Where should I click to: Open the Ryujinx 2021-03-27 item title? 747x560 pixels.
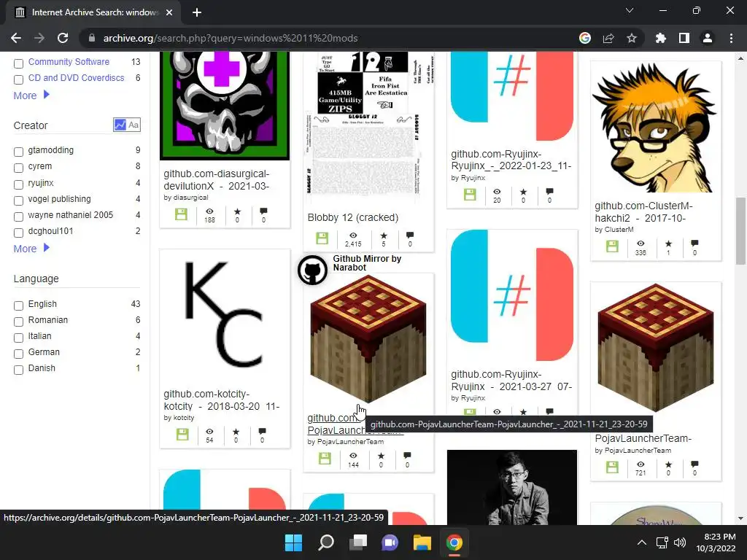pyautogui.click(x=511, y=381)
